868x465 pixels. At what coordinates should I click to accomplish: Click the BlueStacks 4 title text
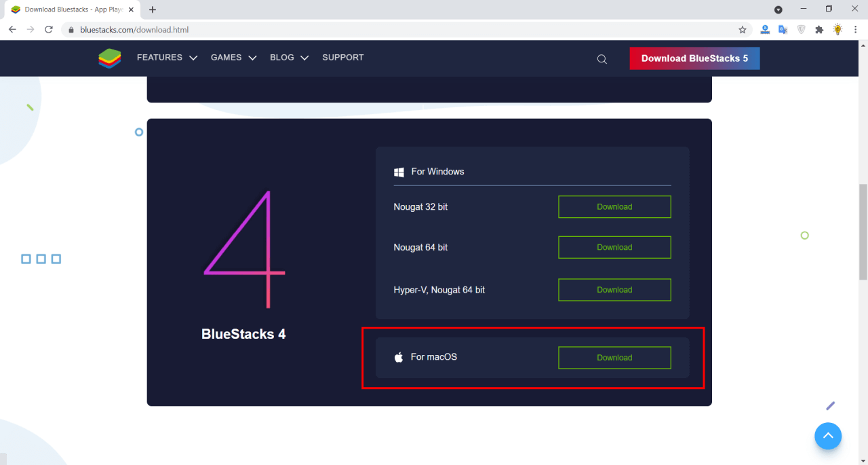coord(243,334)
